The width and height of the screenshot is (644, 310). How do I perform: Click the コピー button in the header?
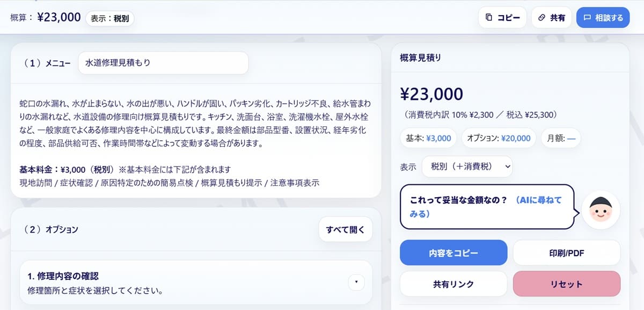(502, 17)
